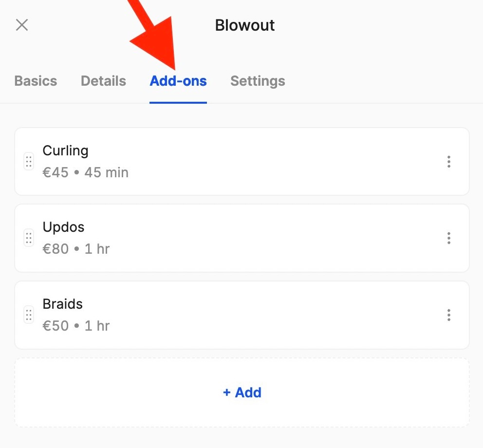Screen dimensions: 483x448
Task: Open the Braids add-on options menu
Action: [x=448, y=315]
